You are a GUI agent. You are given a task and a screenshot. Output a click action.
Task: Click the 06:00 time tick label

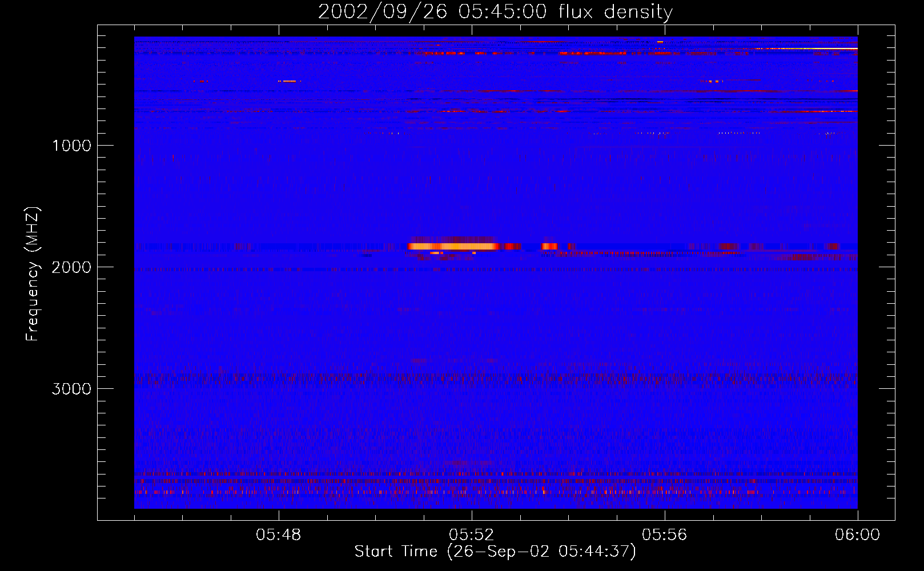point(857,535)
